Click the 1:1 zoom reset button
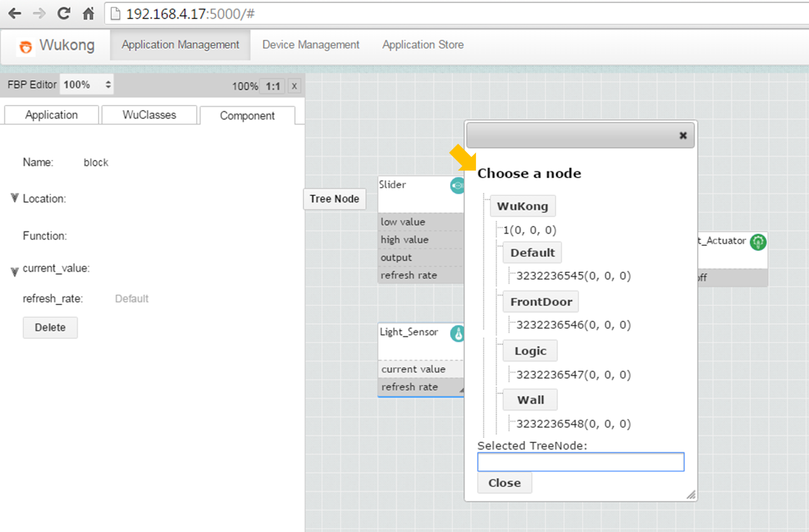Image resolution: width=809 pixels, height=532 pixels. click(x=273, y=86)
